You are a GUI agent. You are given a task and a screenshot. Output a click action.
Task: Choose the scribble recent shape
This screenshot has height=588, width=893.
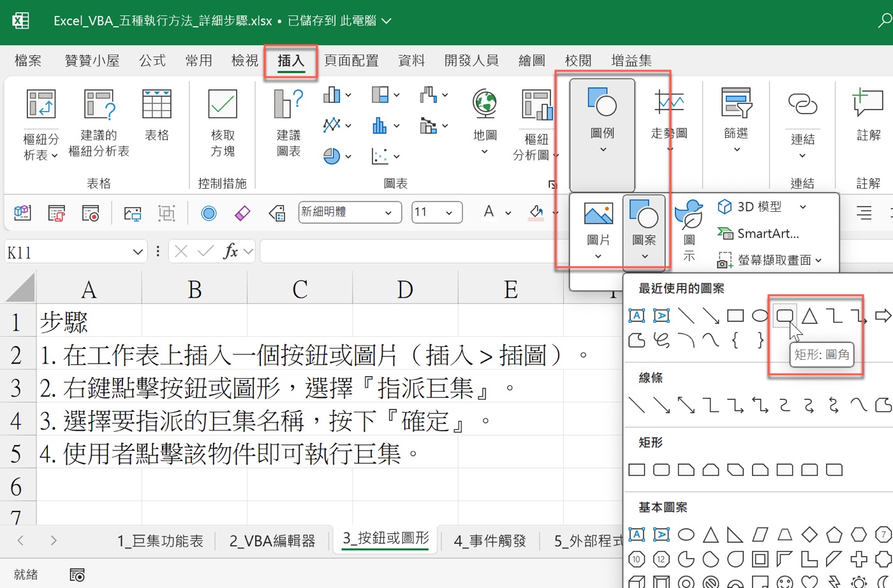[x=661, y=340]
